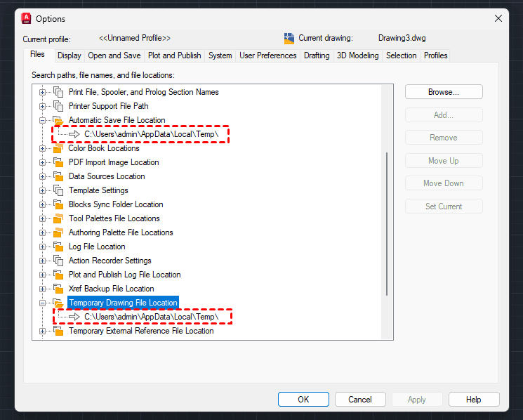Image resolution: width=523 pixels, height=420 pixels.
Task: Go to the 3D Modeling tab
Action: (357, 55)
